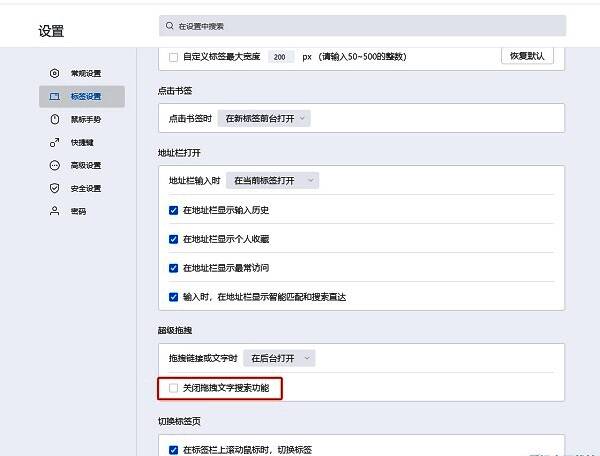Select 标签设置 in sidebar
Screen dimensions: 600x456
(x=82, y=96)
